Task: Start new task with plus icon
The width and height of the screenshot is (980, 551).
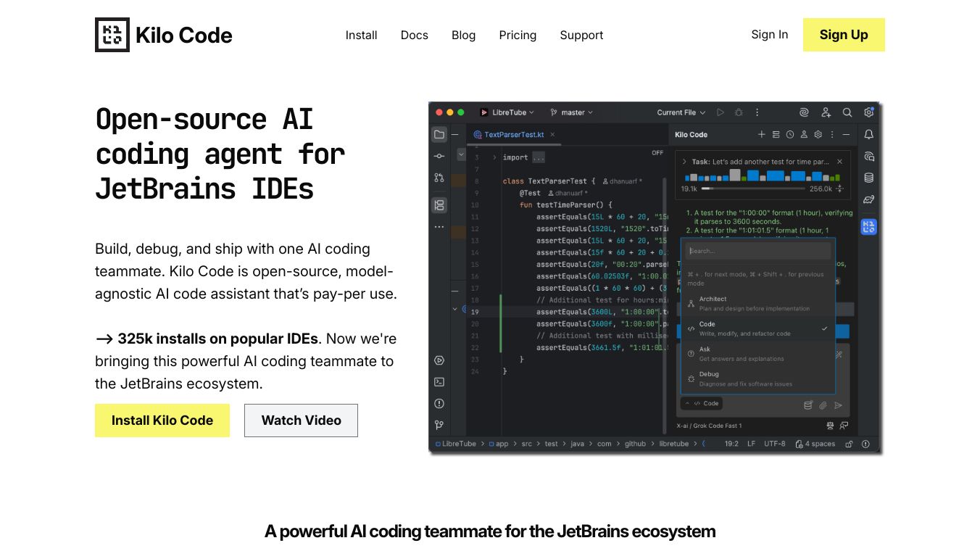Action: (x=762, y=135)
